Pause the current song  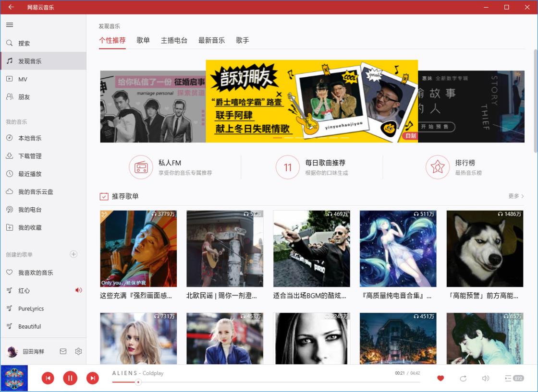[x=70, y=378]
